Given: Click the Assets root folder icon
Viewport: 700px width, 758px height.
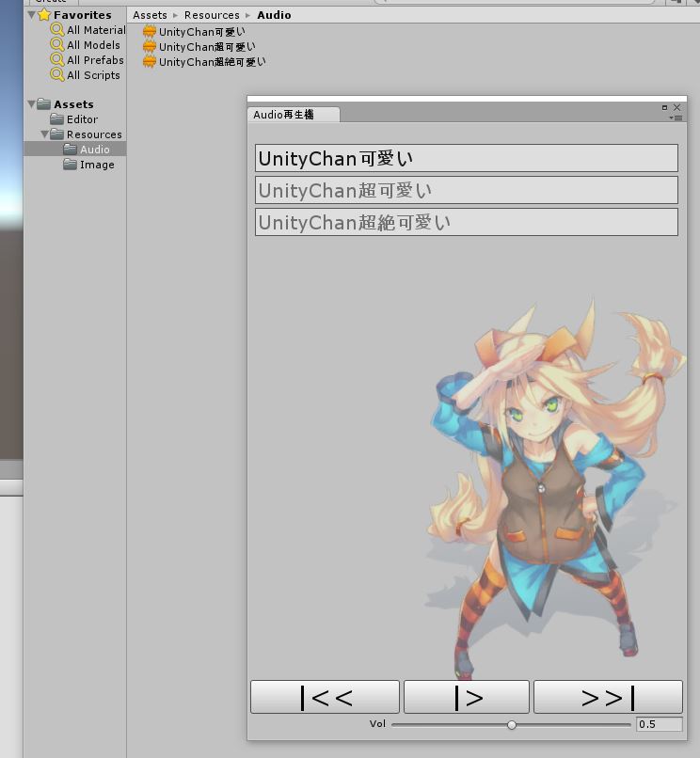Looking at the screenshot, I should pos(43,104).
